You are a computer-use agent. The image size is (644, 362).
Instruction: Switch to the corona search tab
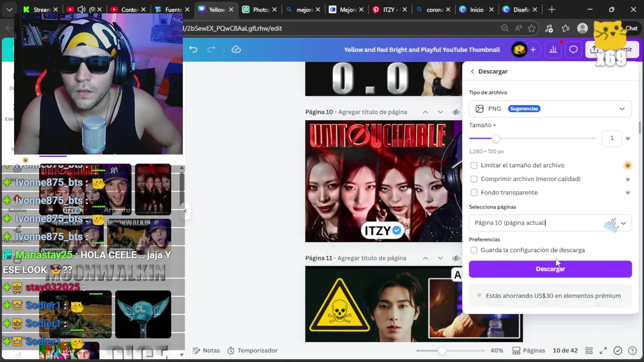[x=434, y=10]
